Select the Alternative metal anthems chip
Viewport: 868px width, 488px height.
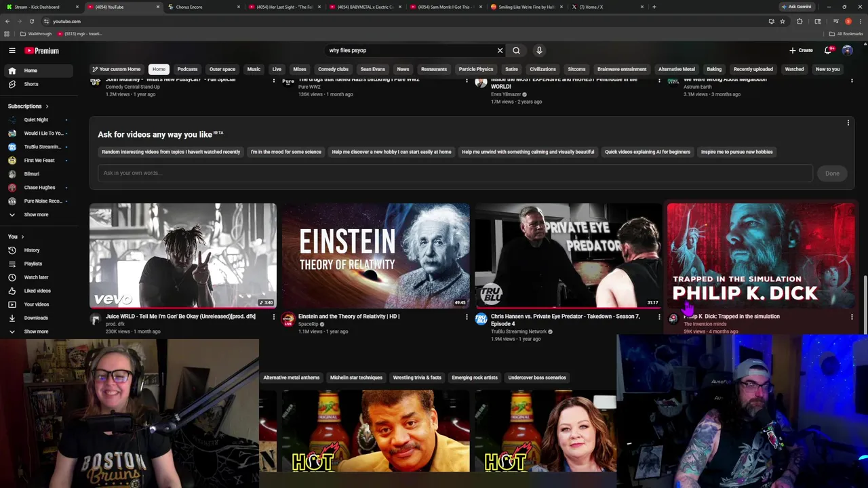[292, 378]
